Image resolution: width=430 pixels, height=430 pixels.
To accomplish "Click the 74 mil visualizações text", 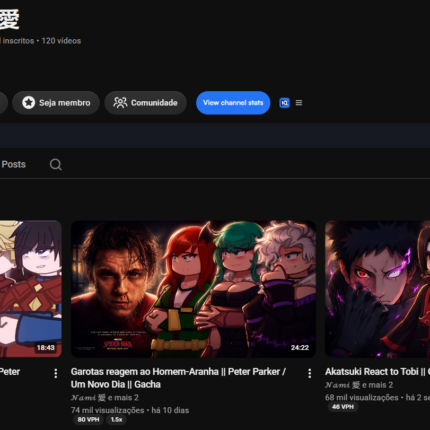I will 107,410.
